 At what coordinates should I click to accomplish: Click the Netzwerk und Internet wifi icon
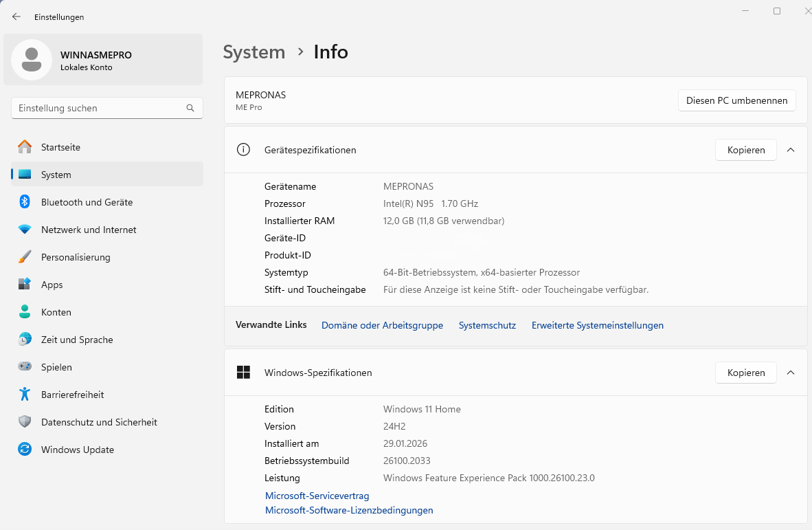click(x=25, y=230)
